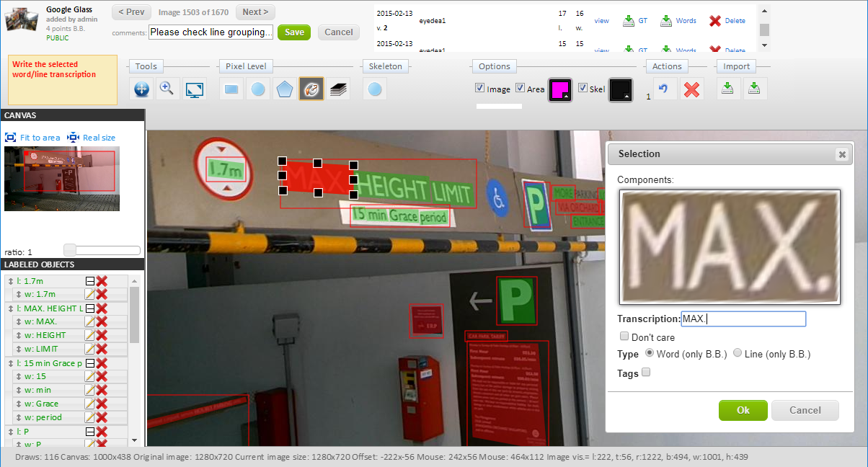Click the red X in Actions
868x467 pixels.
691,89
